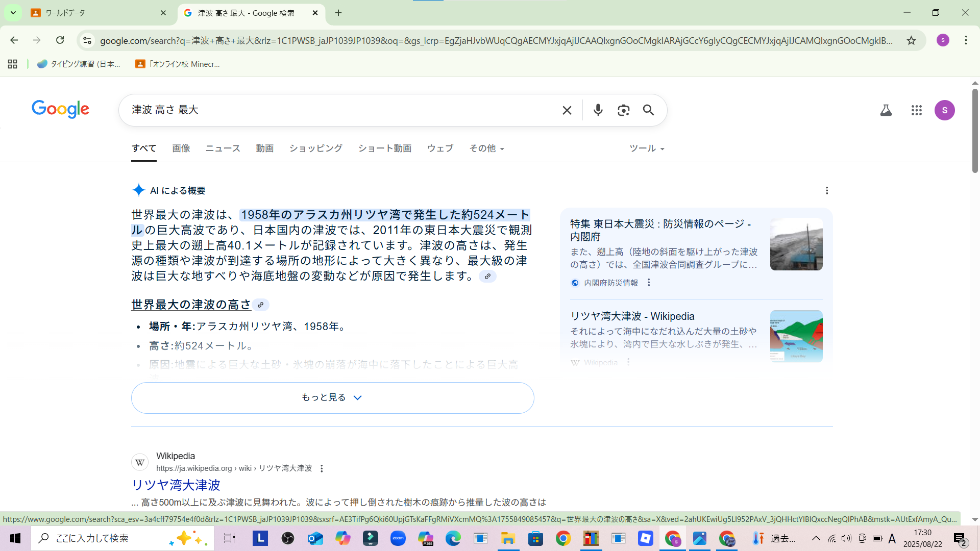
Task: Start voice search with microphone
Action: click(x=598, y=110)
